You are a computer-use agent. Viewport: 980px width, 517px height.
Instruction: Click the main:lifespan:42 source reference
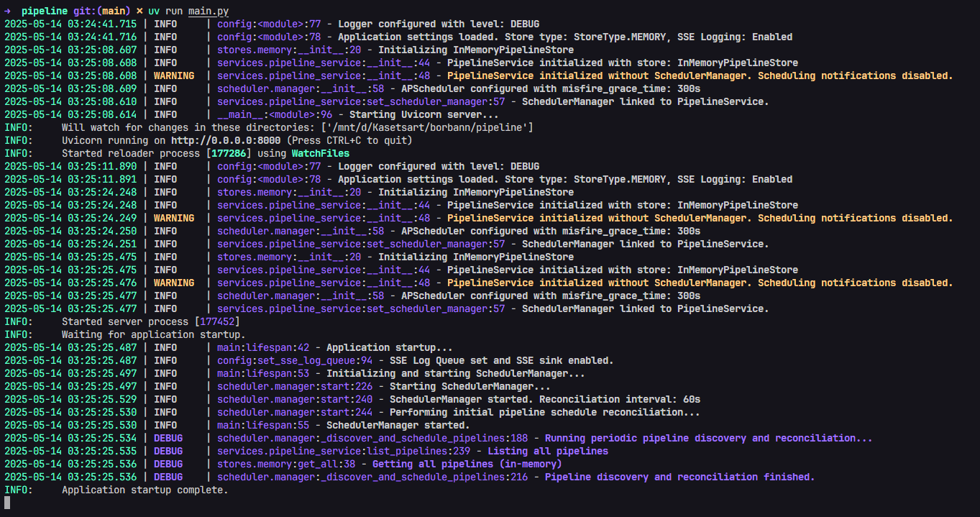pyautogui.click(x=263, y=347)
